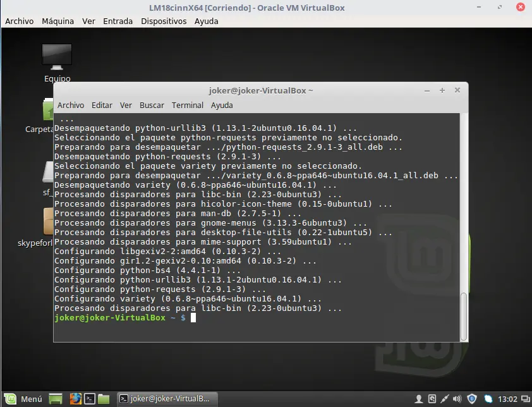Click line 'Desempaquetando variety (0.6.8~ppa646'

[195, 185]
